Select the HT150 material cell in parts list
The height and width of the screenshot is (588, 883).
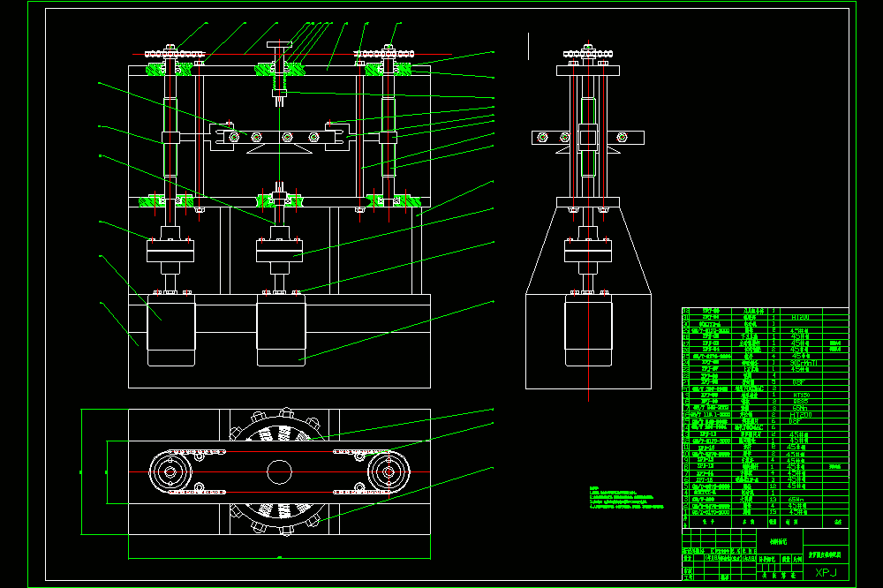801,396
